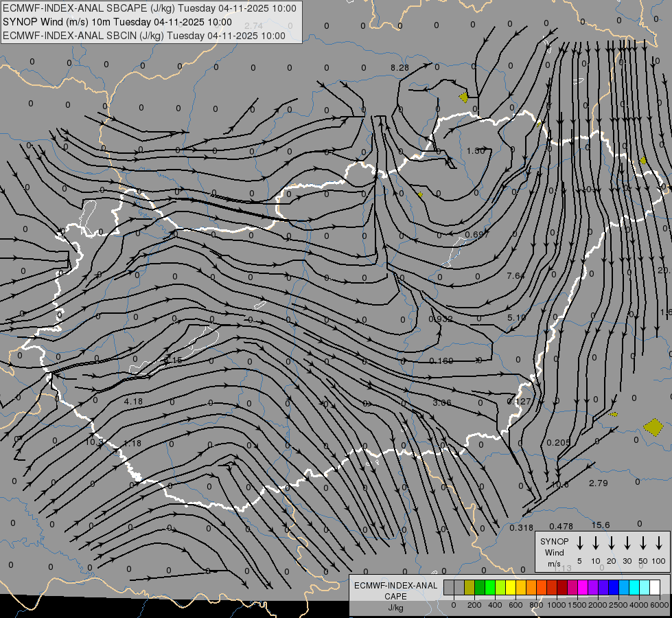Select the deep blue swatch left of 2500
Screen dimensions: 672x618
pyautogui.click(x=614, y=587)
